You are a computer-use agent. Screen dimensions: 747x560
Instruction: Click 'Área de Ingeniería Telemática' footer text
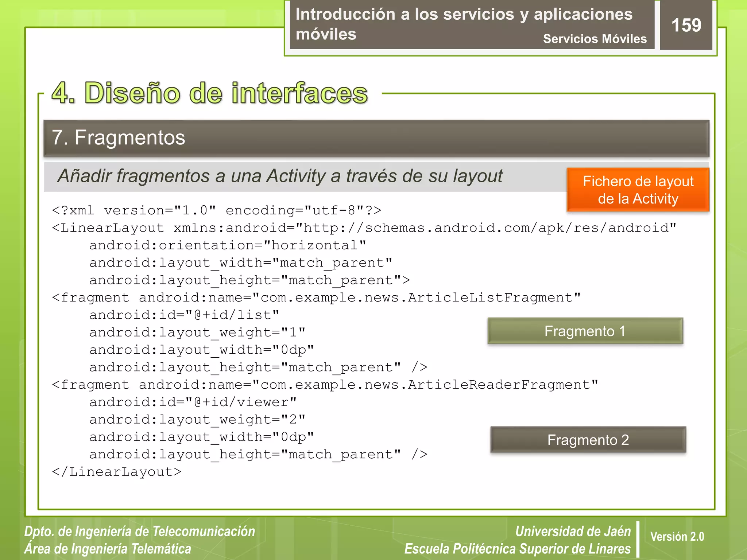tap(108, 549)
